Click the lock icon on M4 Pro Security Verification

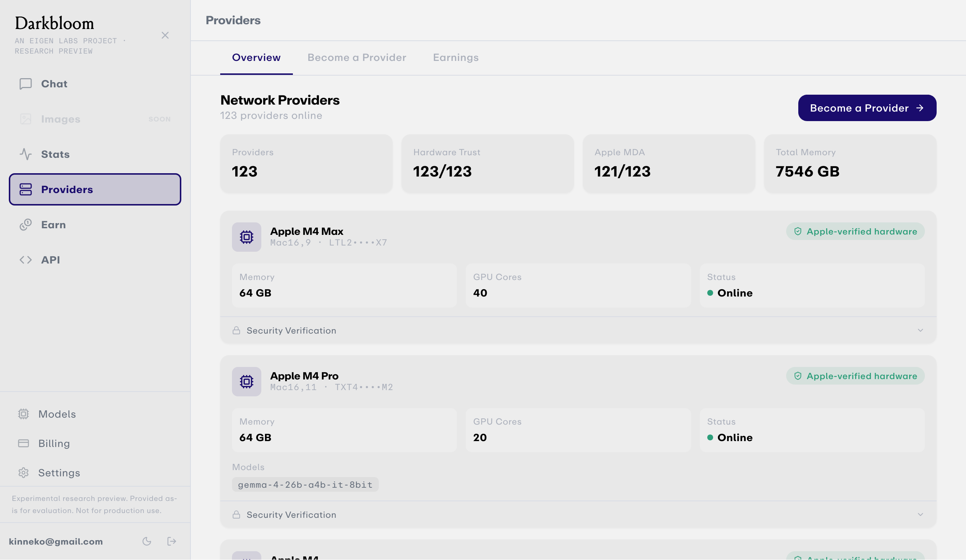[x=236, y=515]
